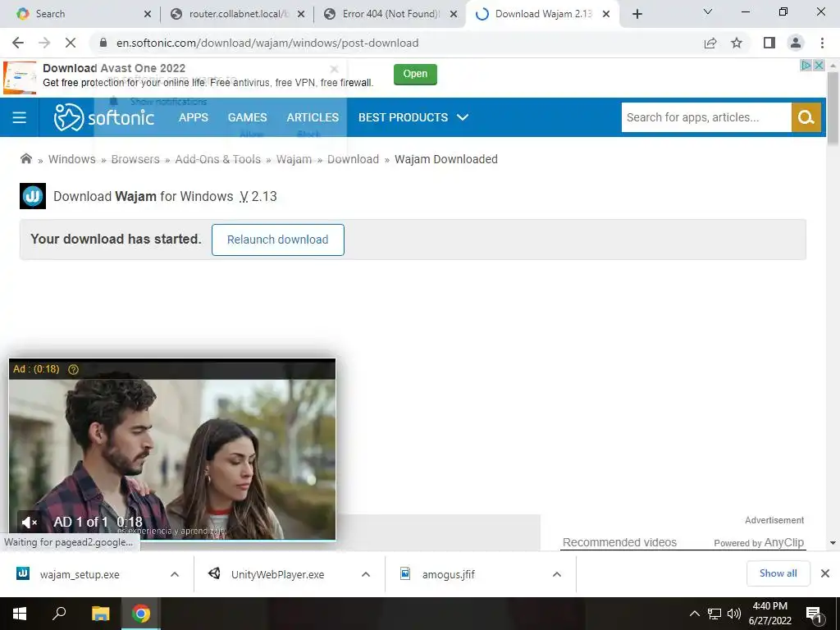Open Chrome three-dot menu

click(x=822, y=43)
